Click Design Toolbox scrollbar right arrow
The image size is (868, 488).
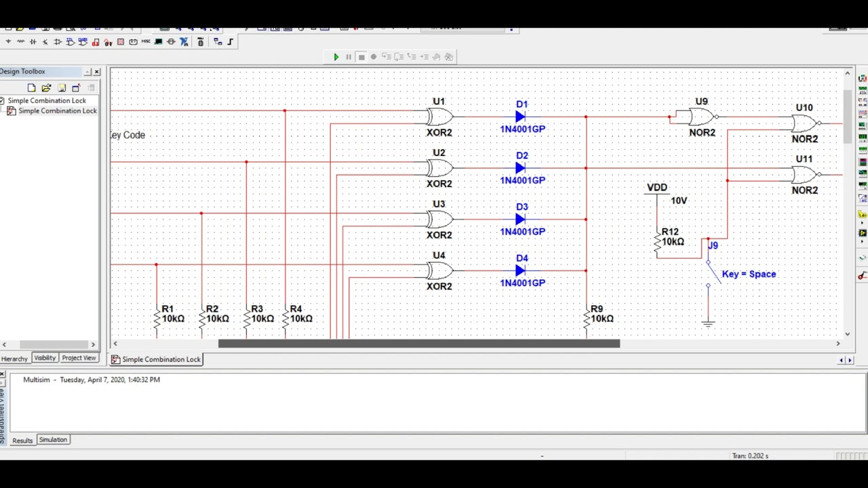(x=94, y=344)
